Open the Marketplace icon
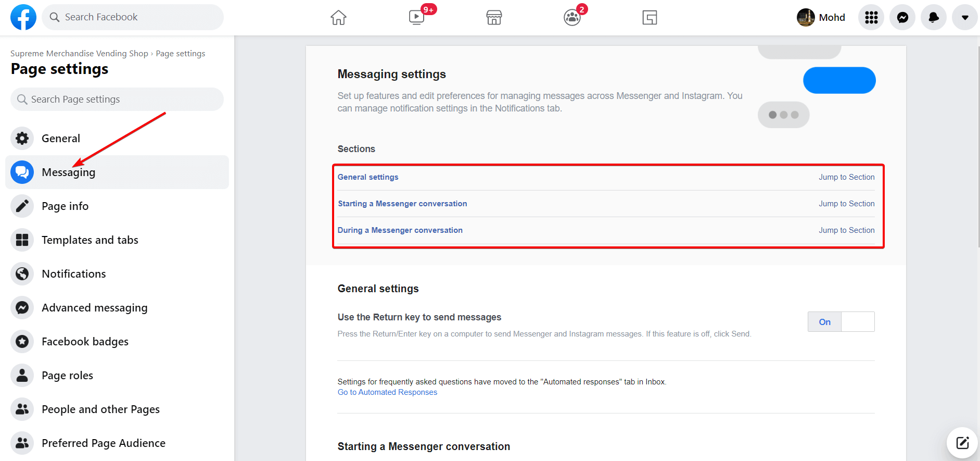 click(494, 17)
